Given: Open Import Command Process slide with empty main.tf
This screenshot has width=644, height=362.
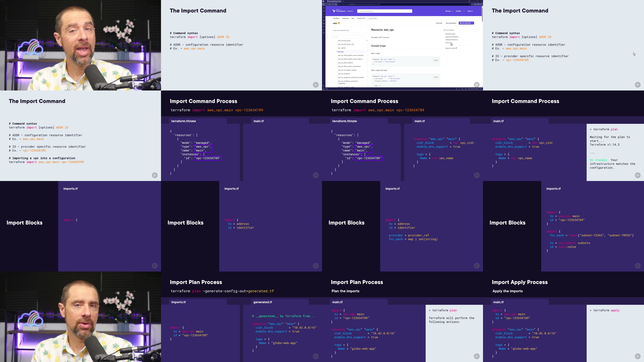Looking at the screenshot, I should click(x=242, y=136).
